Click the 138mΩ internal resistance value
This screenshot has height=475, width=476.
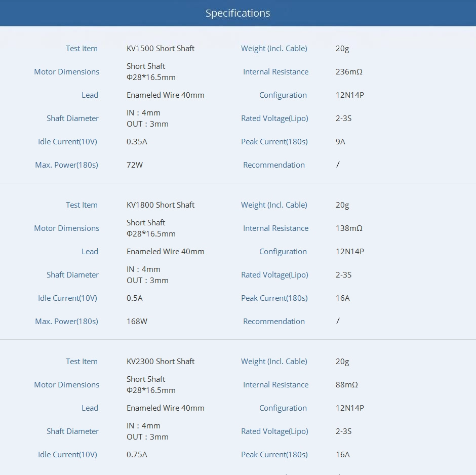(x=349, y=228)
